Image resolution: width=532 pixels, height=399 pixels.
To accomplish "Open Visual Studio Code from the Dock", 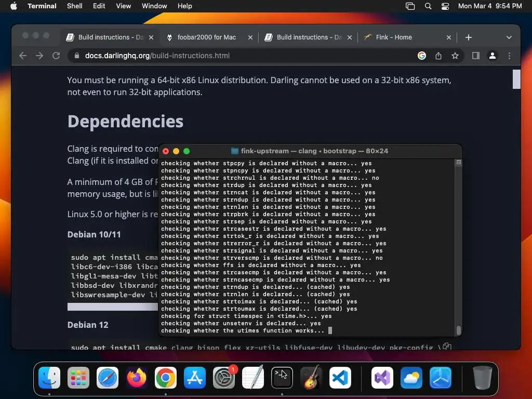I will coord(340,378).
